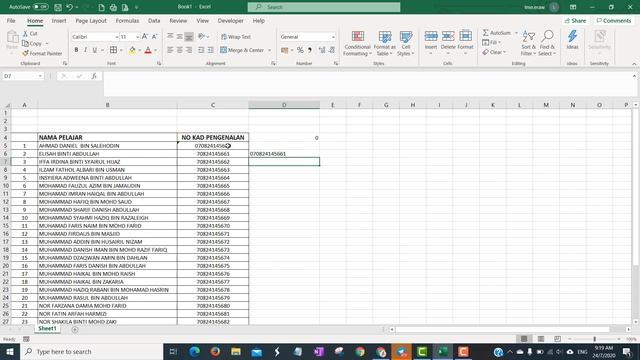The image size is (640, 360).
Task: Click the Fill button
Action: (491, 42)
